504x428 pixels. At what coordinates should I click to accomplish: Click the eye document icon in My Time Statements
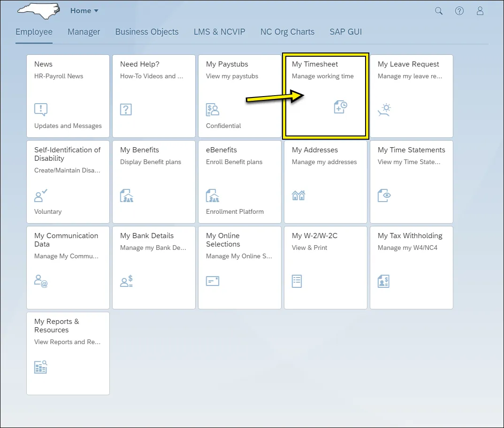coord(384,195)
